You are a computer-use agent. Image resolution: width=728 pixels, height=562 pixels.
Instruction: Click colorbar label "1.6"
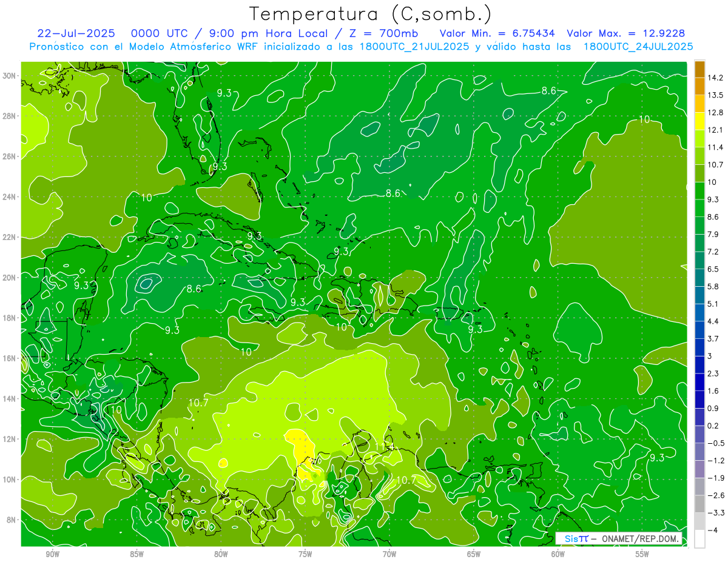click(713, 390)
